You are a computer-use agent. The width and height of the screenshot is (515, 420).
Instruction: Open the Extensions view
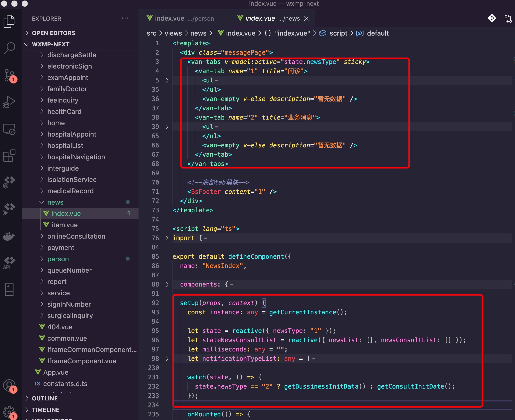coord(9,156)
